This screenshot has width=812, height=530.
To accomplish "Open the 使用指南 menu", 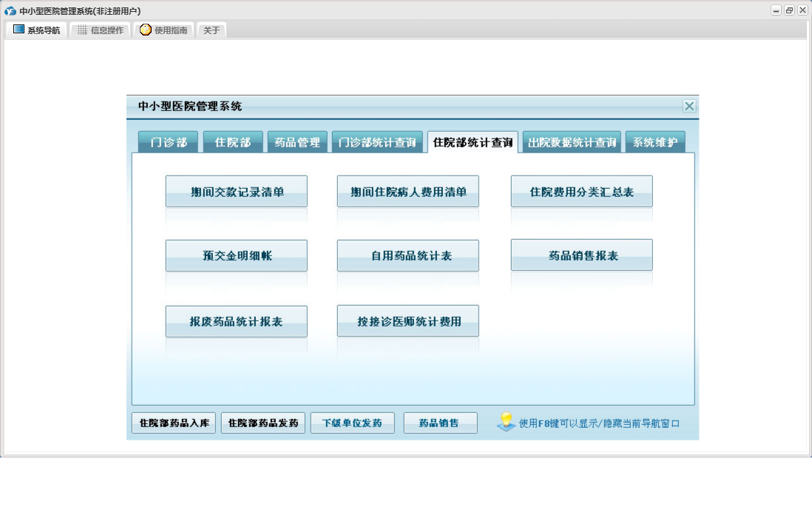I will (x=163, y=30).
